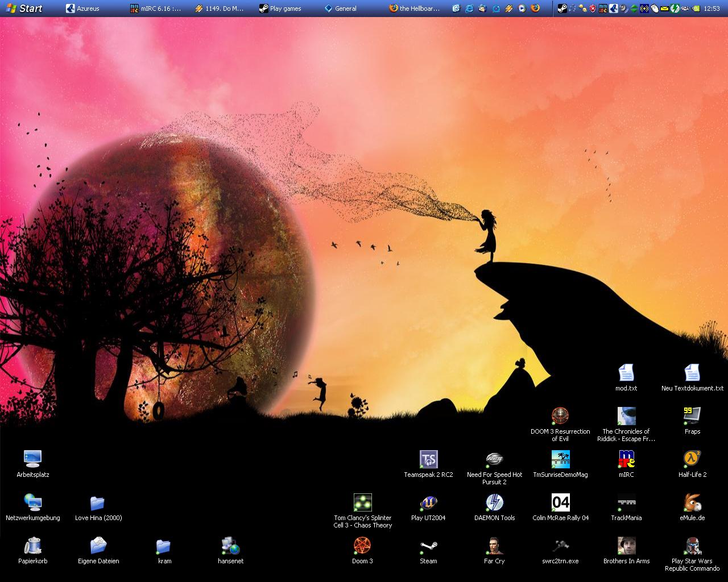Bring up the Firefox 'the Hellboar' window
Image resolution: width=728 pixels, height=582 pixels.
tap(414, 9)
